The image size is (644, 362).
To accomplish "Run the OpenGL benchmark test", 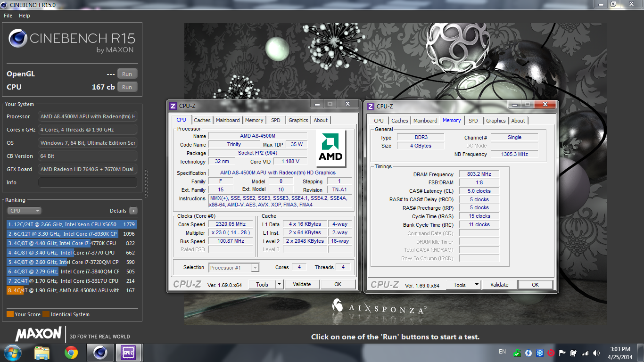I will (127, 74).
